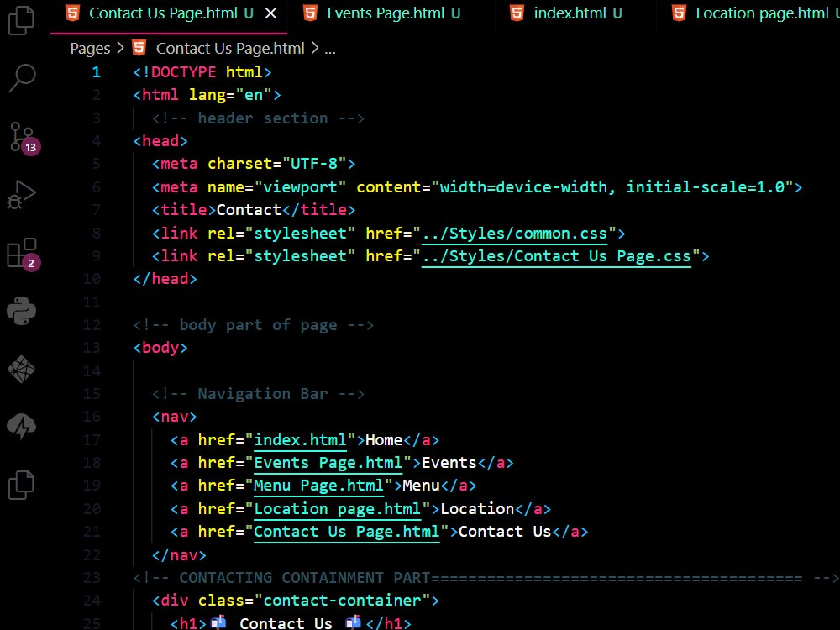
Task: Click the 'Events' anchor text
Action: coord(449,463)
